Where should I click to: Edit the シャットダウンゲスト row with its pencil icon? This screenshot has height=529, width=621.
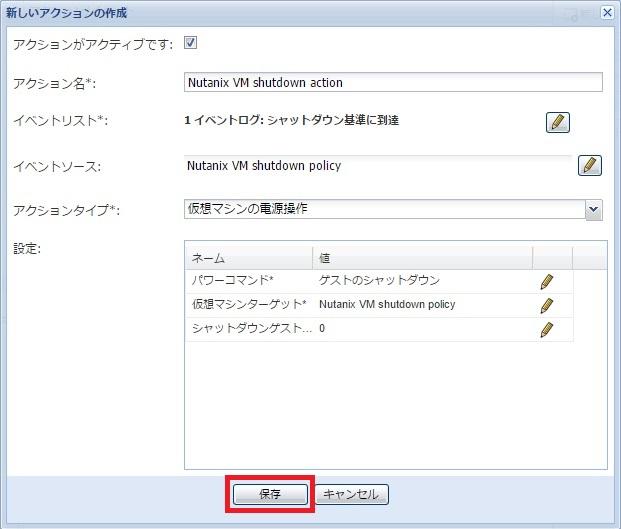pos(547,329)
